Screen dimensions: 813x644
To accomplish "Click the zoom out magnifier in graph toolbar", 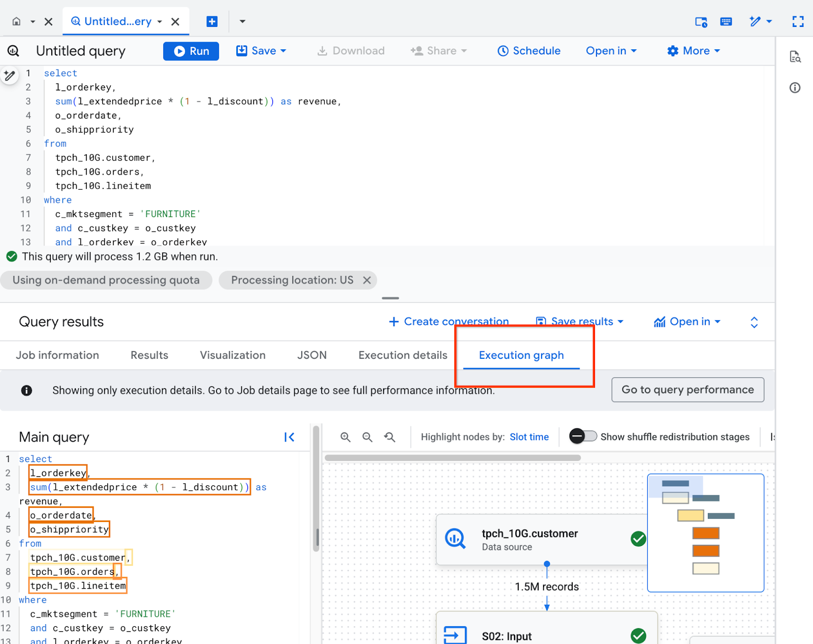I will pyautogui.click(x=367, y=437).
